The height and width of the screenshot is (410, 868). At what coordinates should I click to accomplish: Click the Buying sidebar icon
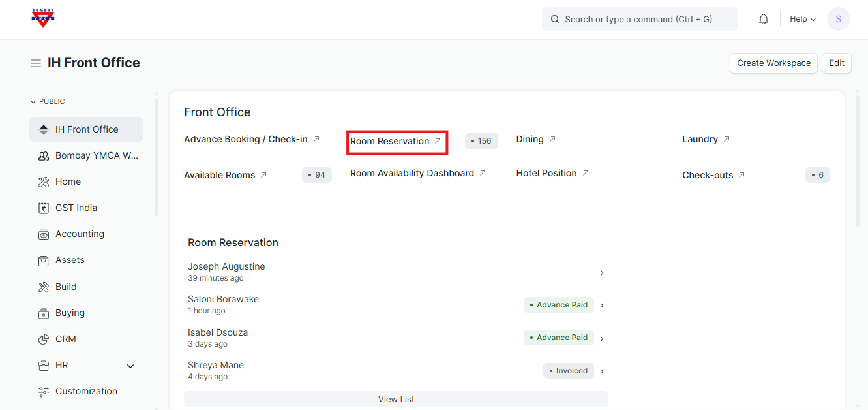[44, 313]
